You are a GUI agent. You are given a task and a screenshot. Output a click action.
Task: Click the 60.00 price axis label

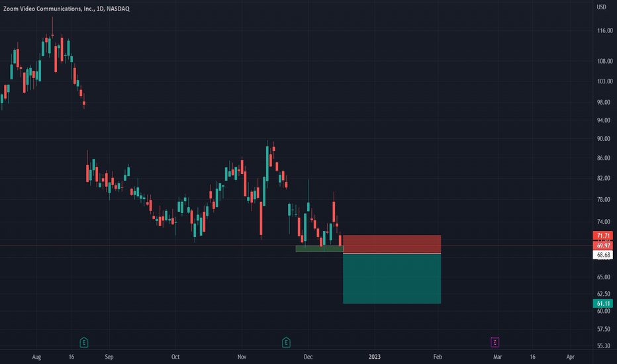605,311
